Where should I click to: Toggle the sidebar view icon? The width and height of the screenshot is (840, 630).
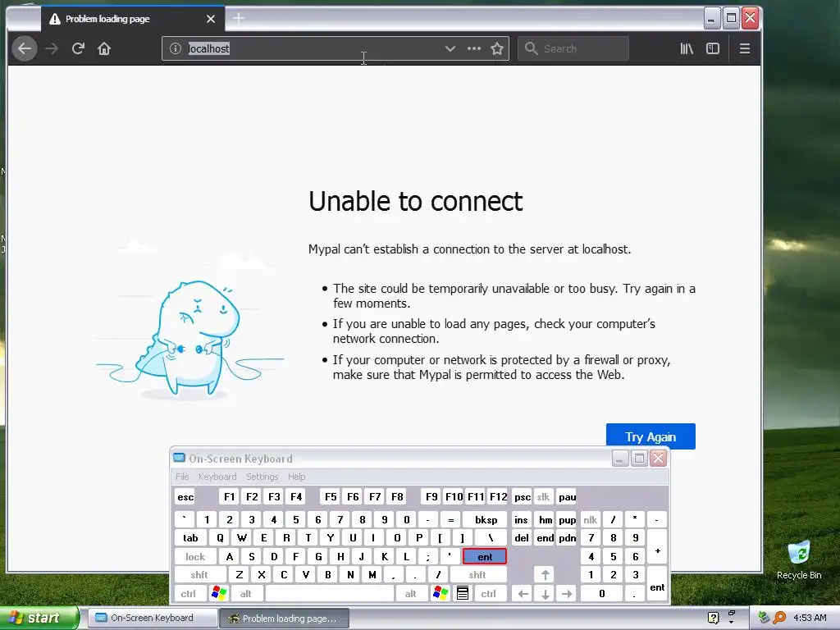tap(713, 48)
